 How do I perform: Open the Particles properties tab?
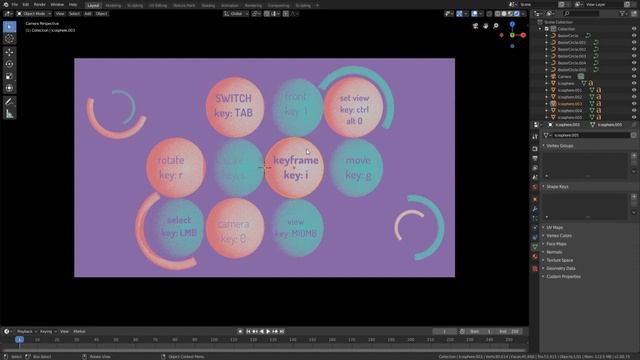(535, 219)
